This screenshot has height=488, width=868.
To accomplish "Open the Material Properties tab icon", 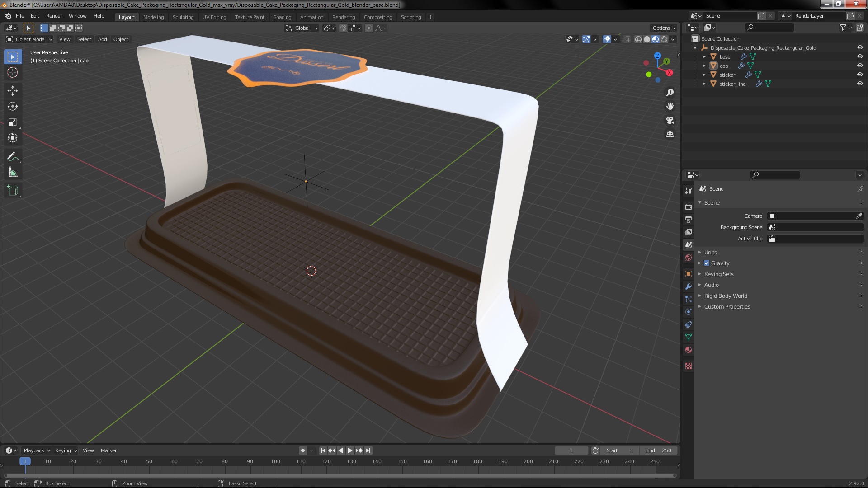I will [689, 350].
